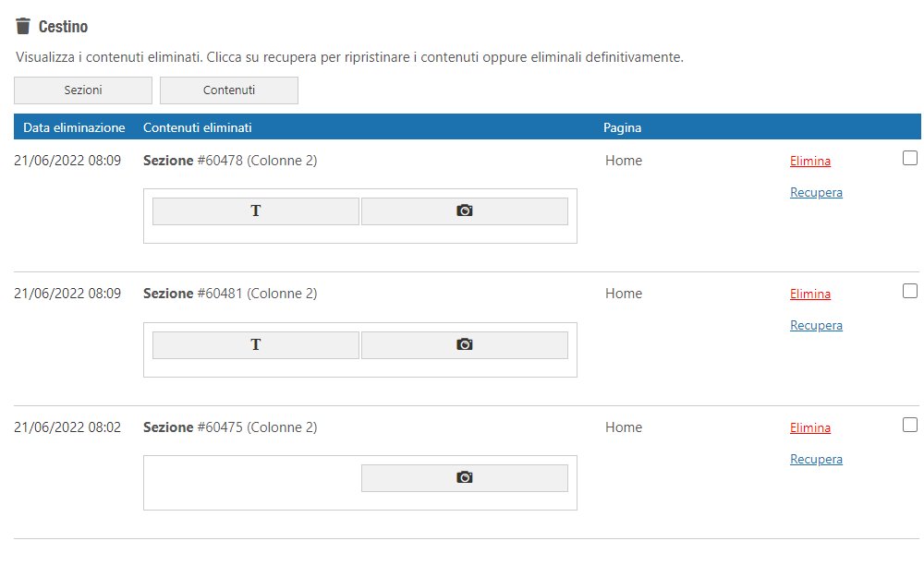Screen dimensions: 924x565
Task: Select camera image block in section #60478
Action: 465,211
